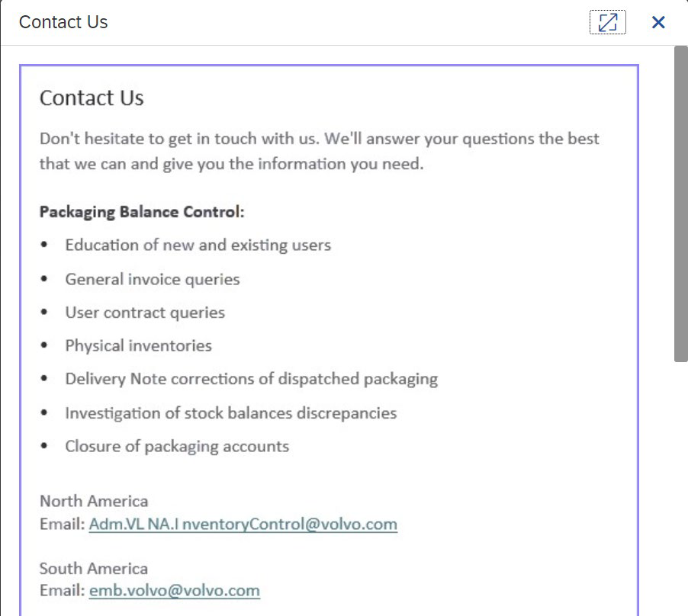Select the Packaging Balance Control heading
The height and width of the screenshot is (616, 688).
click(142, 212)
